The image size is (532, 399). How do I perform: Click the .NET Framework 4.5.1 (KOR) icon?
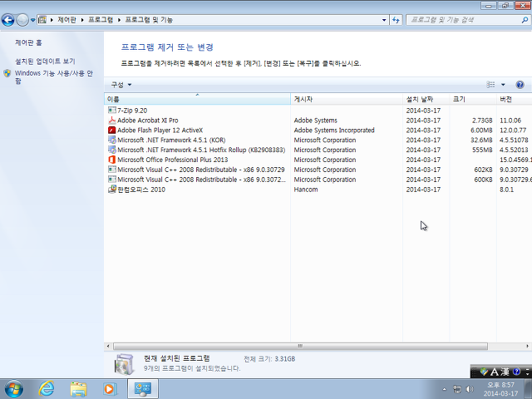pyautogui.click(x=111, y=140)
